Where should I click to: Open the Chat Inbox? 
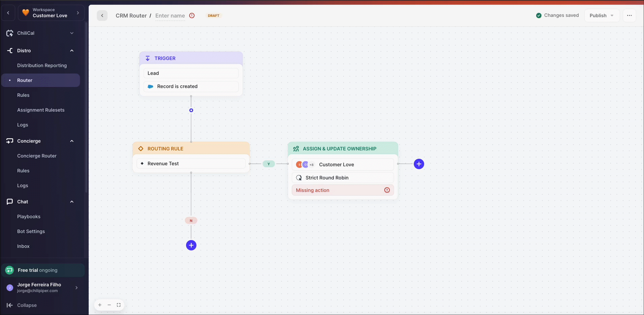23,246
